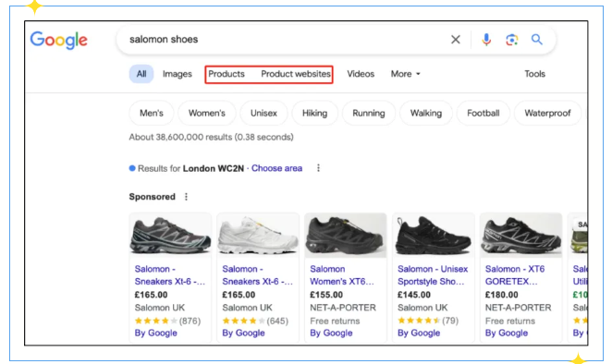Open the XT6 GORETEX shoe image

[x=520, y=236]
